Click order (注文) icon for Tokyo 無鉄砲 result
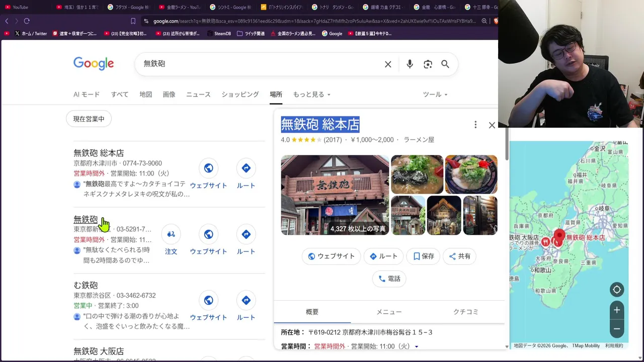Screen dimensions: 644x362 pyautogui.click(x=171, y=234)
